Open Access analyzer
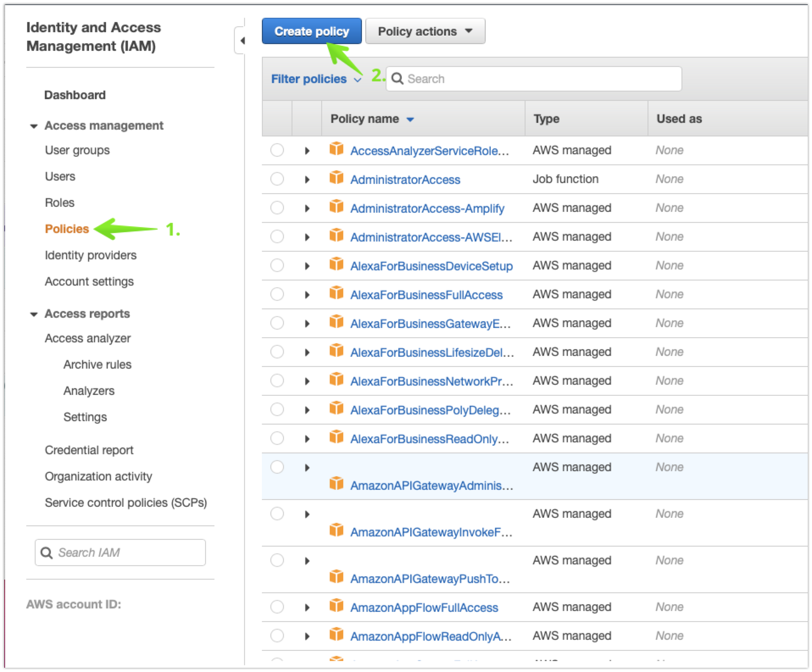The width and height of the screenshot is (812, 672). point(88,338)
